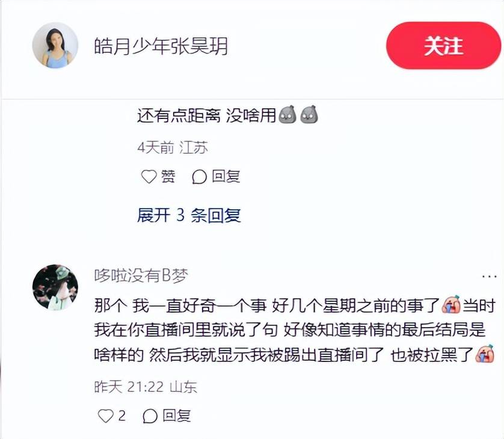The image size is (504, 439).
Task: Like the 江苏 comment with the heart icon
Action: tap(149, 176)
